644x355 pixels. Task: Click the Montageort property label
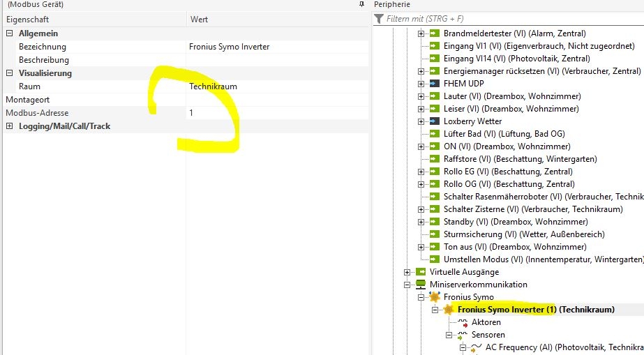(x=27, y=100)
